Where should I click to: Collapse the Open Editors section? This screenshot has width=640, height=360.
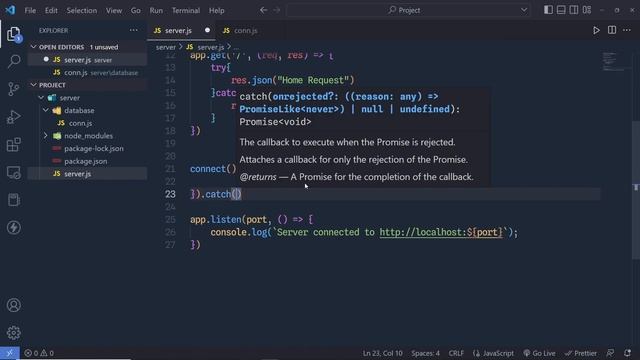click(33, 47)
